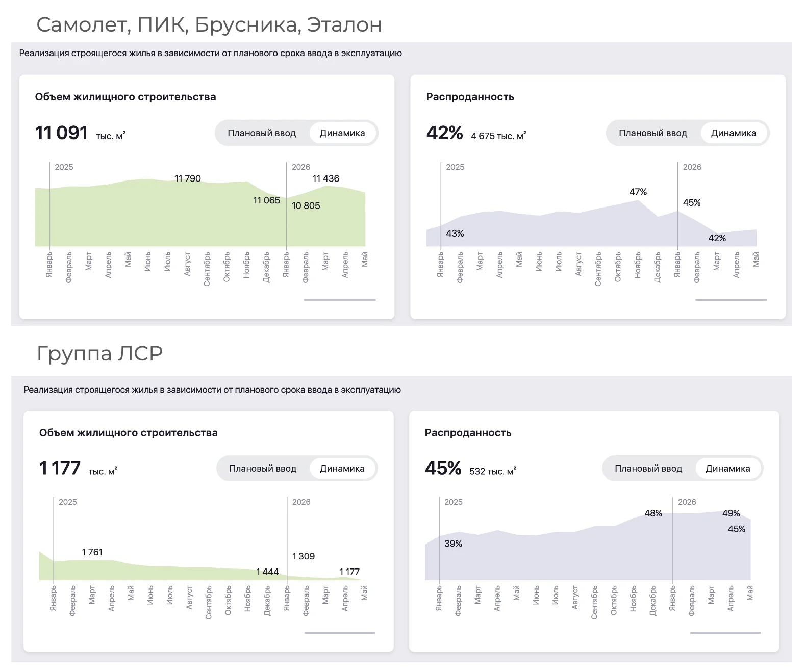Click the large "1 177" headline figure

(x=60, y=468)
